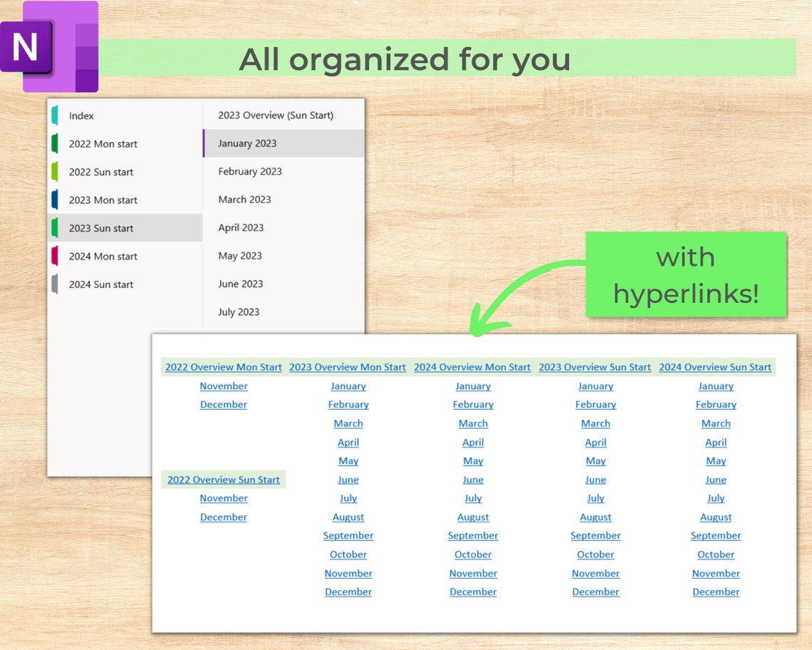Select the green tab beside 2023 Sun start
This screenshot has height=650, width=812.
tap(55, 228)
